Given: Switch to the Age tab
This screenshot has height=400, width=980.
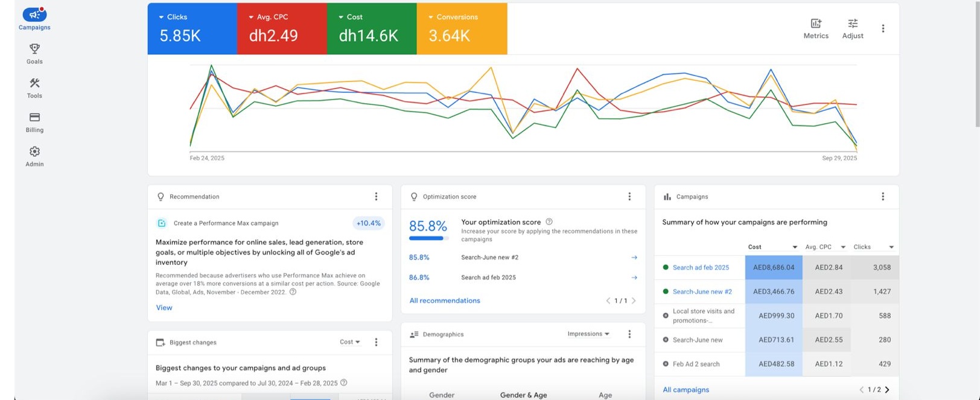Looking at the screenshot, I should [605, 395].
